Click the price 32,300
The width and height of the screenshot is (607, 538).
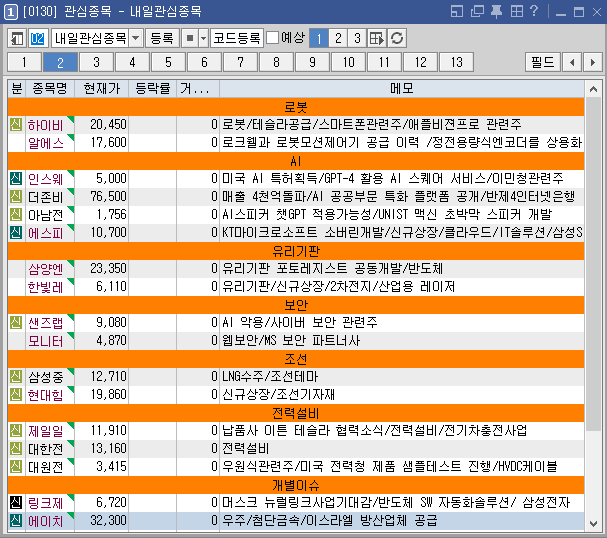108,521
